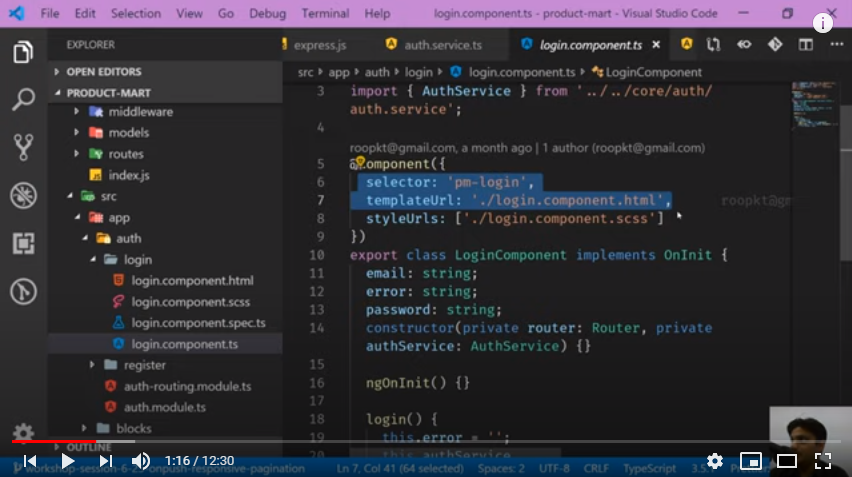Switch to the auth.service.ts tab
Screen dimensions: 852x477
click(x=442, y=46)
